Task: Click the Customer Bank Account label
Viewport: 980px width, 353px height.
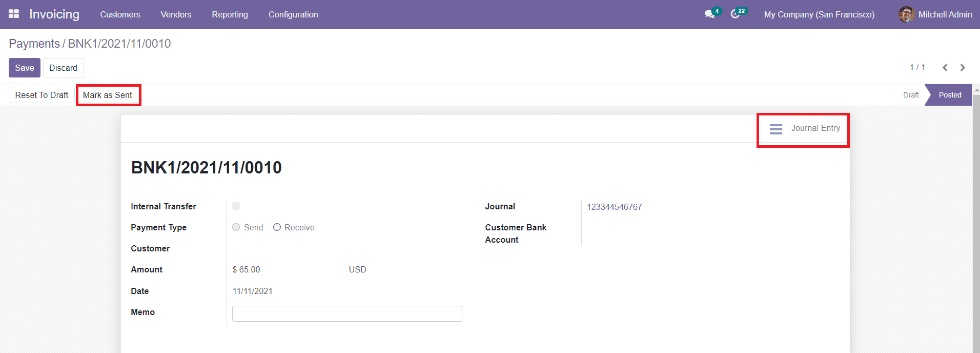Action: point(516,233)
